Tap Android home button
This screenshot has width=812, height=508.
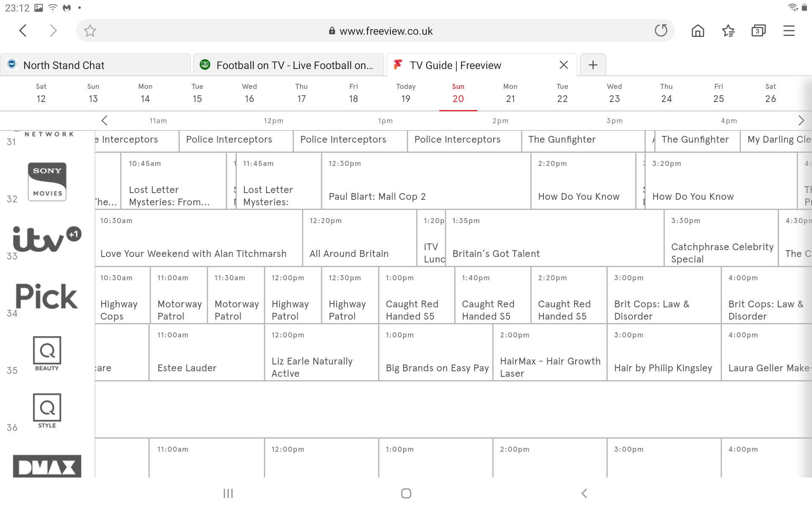click(406, 493)
